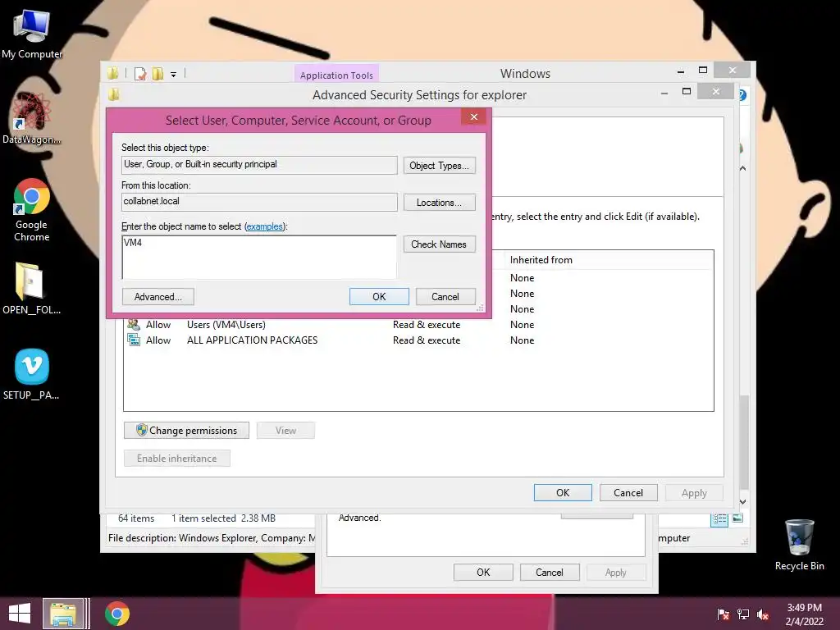This screenshot has width=840, height=630.
Task: Click Cancel in the explorer Properties dialog
Action: tap(550, 572)
